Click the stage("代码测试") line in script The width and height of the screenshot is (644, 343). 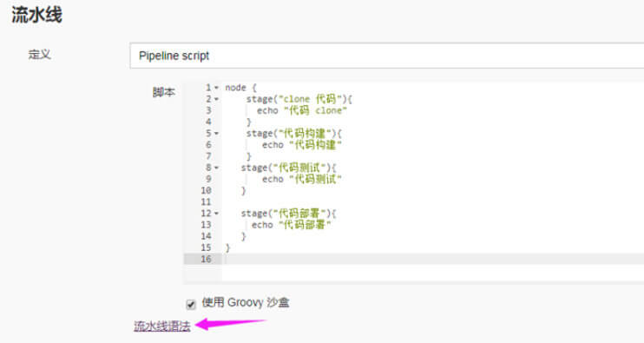[288, 168]
